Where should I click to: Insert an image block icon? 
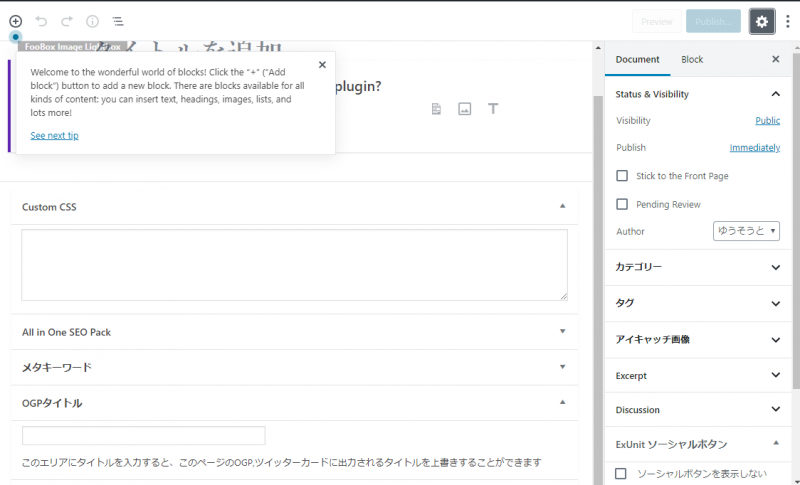(x=464, y=108)
